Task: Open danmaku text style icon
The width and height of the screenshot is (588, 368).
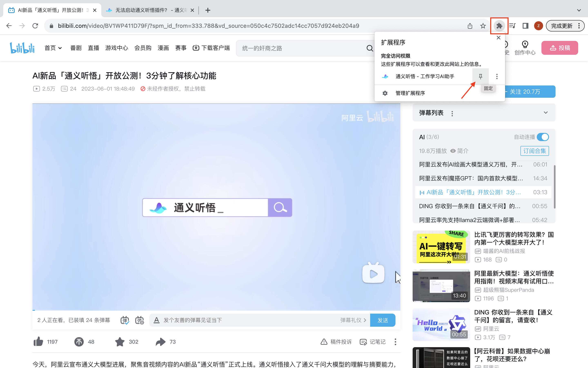Action: click(x=156, y=320)
